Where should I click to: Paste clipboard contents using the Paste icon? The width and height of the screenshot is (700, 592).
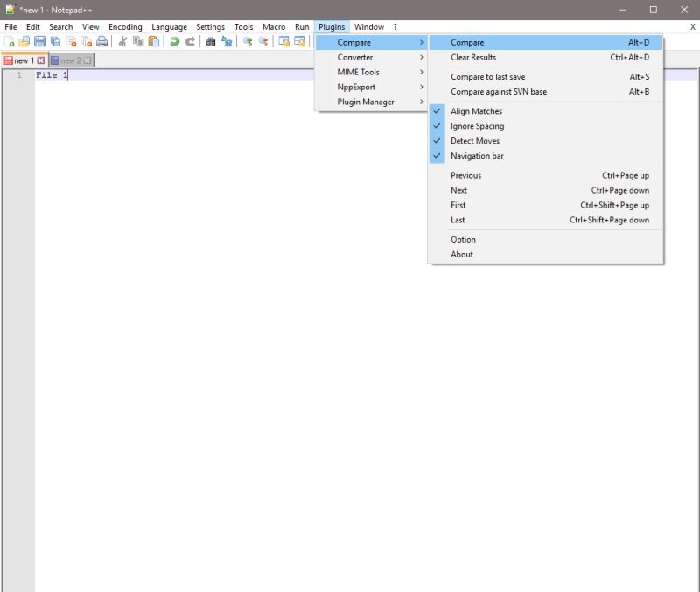click(x=151, y=42)
